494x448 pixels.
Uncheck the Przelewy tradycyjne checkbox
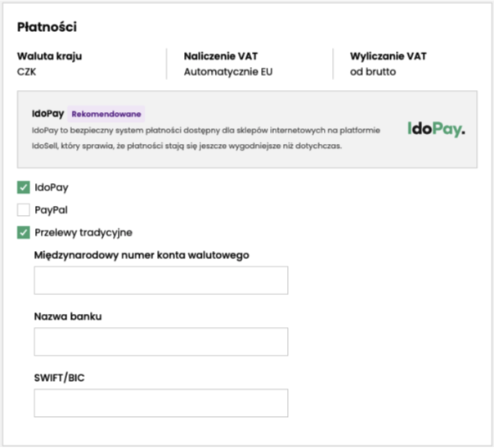pos(24,232)
